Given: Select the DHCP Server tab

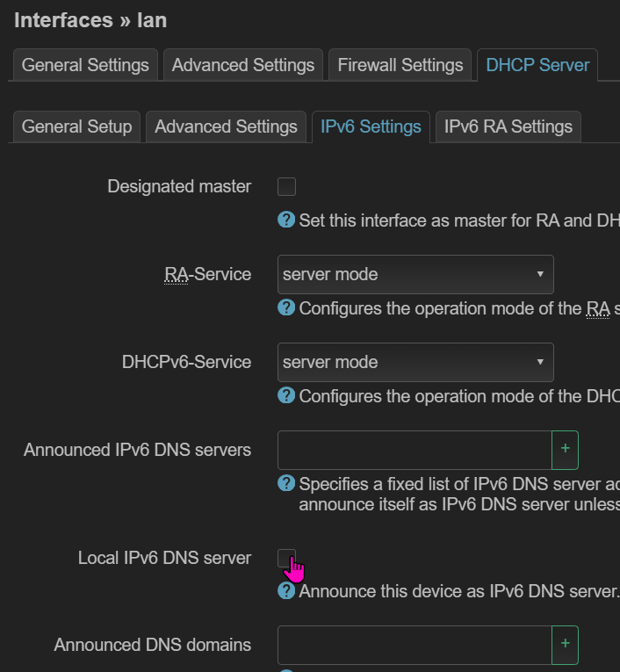Looking at the screenshot, I should (x=537, y=65).
